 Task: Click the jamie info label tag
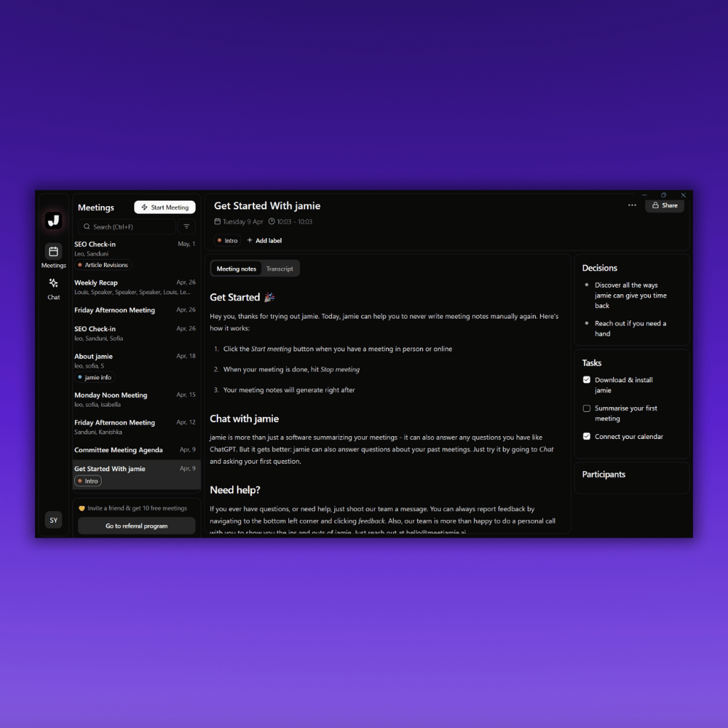tap(95, 377)
